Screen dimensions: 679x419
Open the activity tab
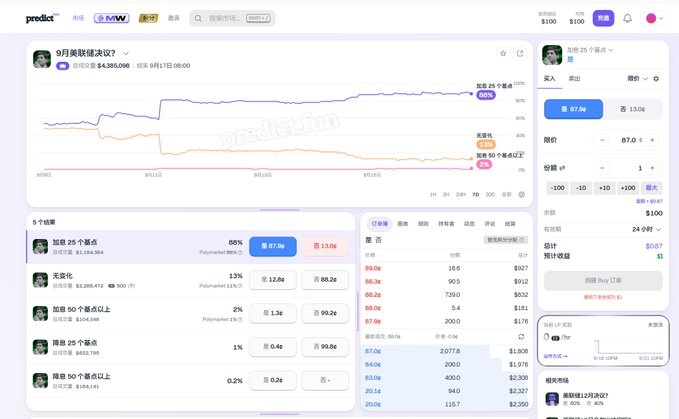469,224
